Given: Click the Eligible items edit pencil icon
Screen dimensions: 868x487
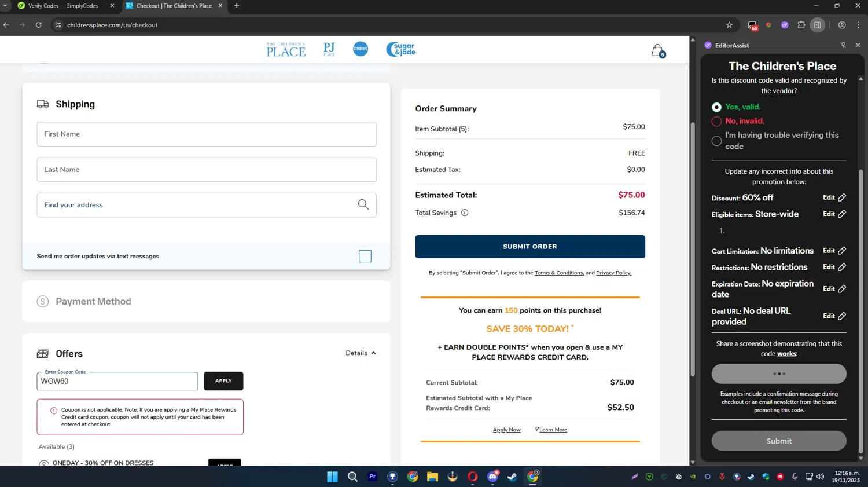Looking at the screenshot, I should pyautogui.click(x=842, y=214).
